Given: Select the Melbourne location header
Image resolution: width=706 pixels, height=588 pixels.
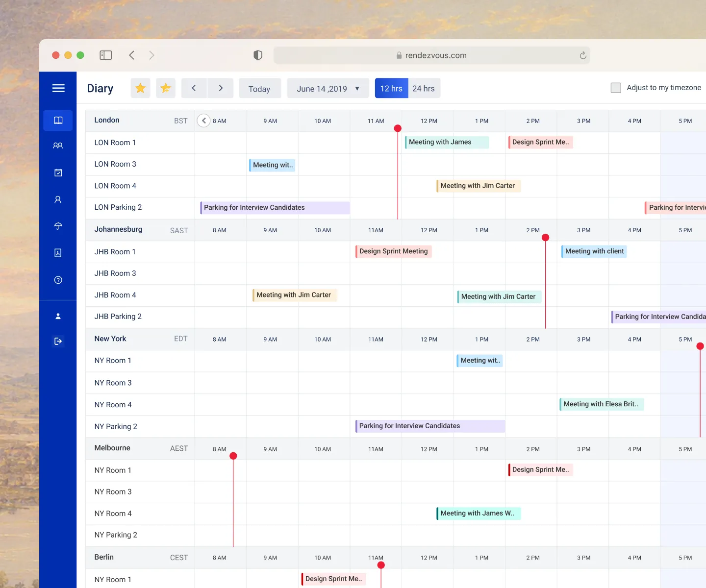Looking at the screenshot, I should click(112, 448).
